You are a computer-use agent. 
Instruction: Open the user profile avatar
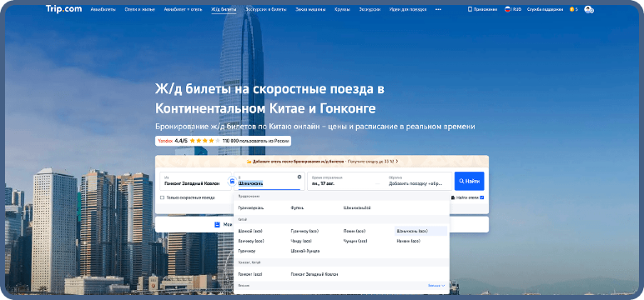click(x=589, y=9)
